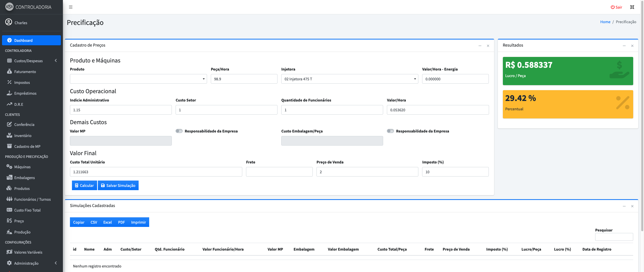Click the fullscreen toggle icon in header
The image size is (644, 272).
click(632, 7)
